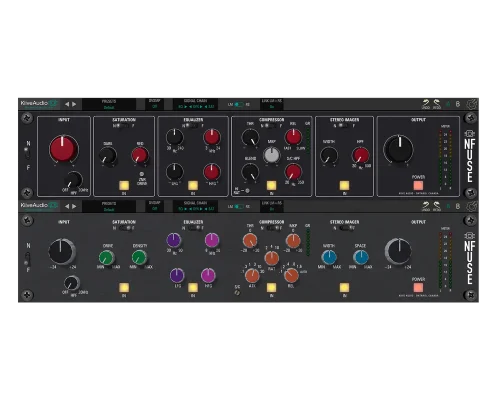The height and width of the screenshot is (400, 500).
Task: Click Output level meter on upper unit
Action: tap(445, 159)
